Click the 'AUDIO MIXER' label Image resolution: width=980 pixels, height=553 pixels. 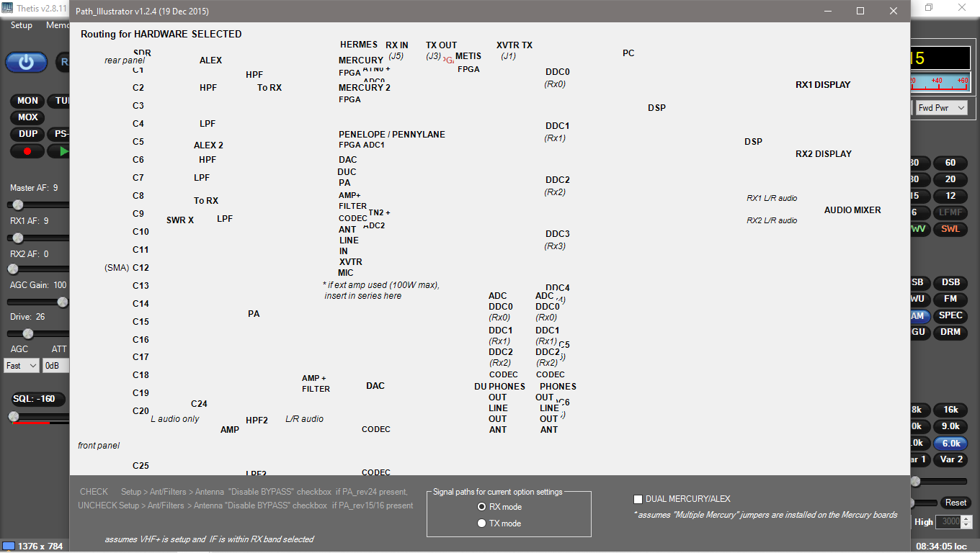coord(852,210)
